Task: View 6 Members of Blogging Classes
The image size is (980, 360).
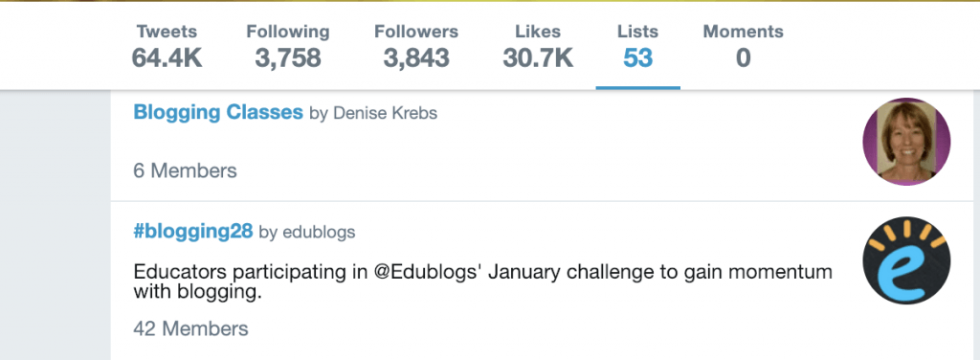Action: (x=185, y=170)
